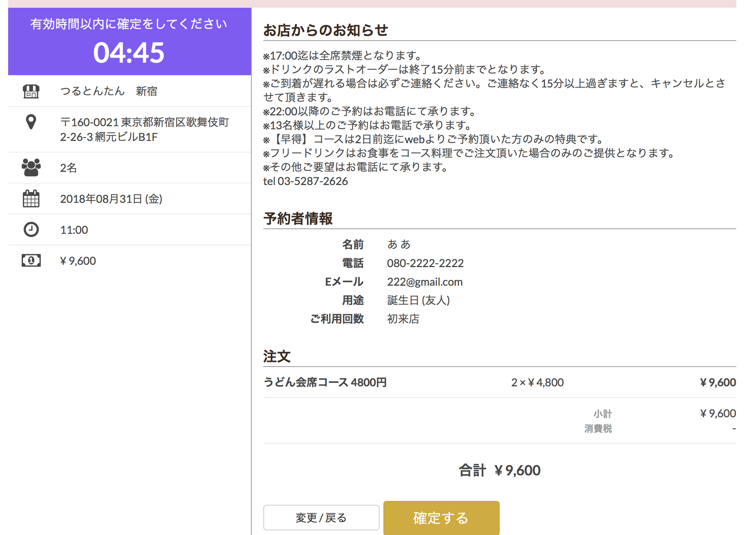Click the group people icon next to 2名
Viewport: 756px width, 535px height.
click(31, 168)
